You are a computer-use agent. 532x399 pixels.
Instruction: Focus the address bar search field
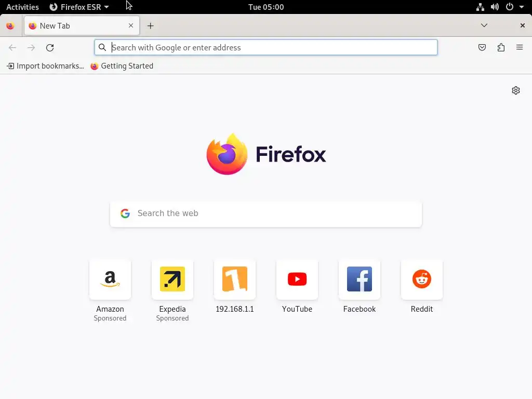point(266,47)
